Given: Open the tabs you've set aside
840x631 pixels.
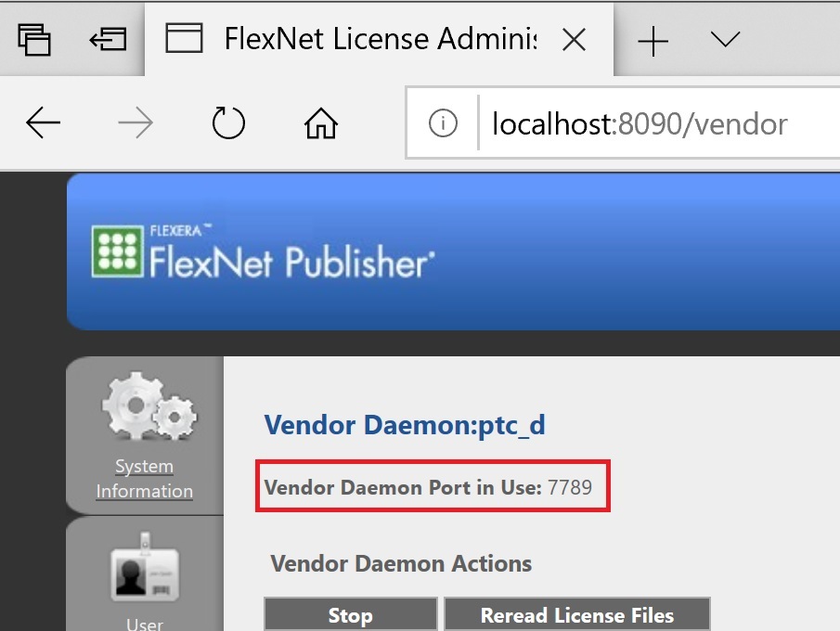Looking at the screenshot, I should (34, 39).
